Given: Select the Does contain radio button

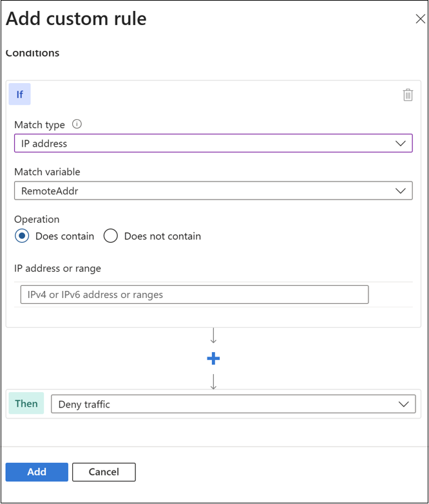Looking at the screenshot, I should [22, 236].
